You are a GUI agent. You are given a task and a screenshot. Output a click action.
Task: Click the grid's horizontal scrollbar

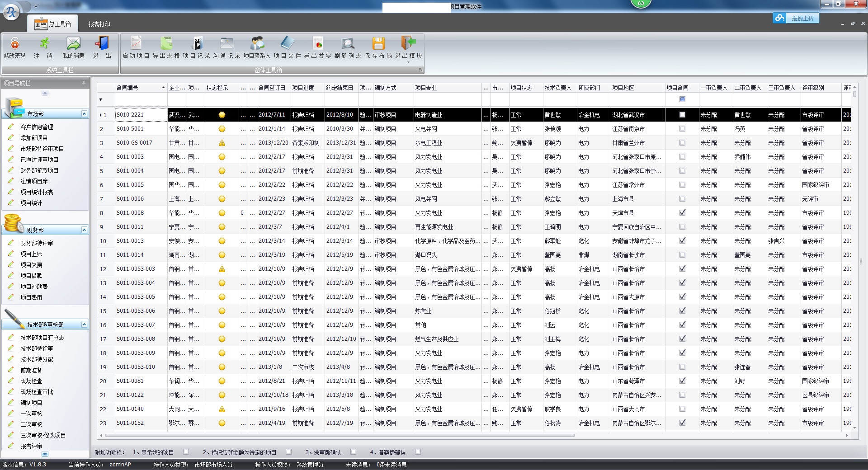339,436
